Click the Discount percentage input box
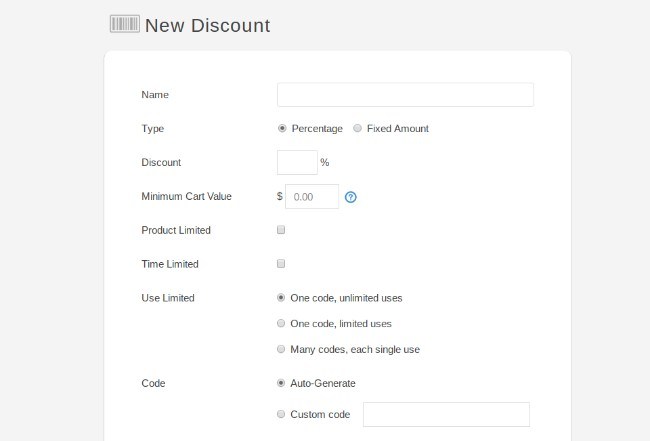 coord(297,162)
